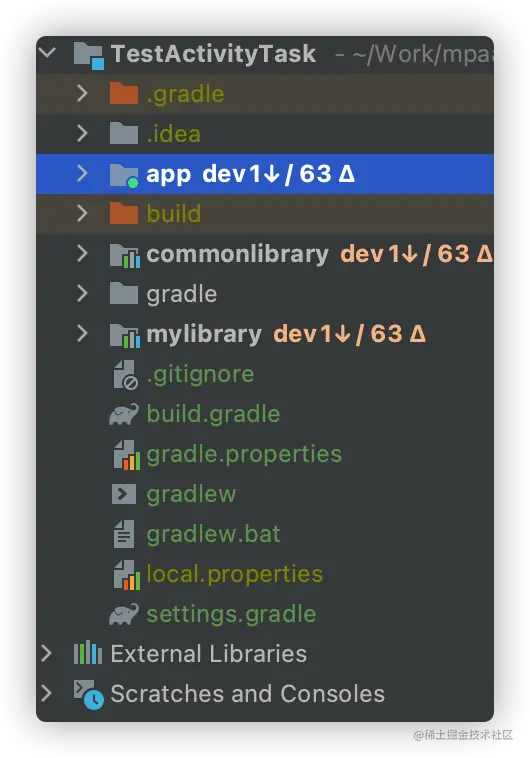Click the Scratches and Consoles icon
The height and width of the screenshot is (758, 530).
point(88,695)
